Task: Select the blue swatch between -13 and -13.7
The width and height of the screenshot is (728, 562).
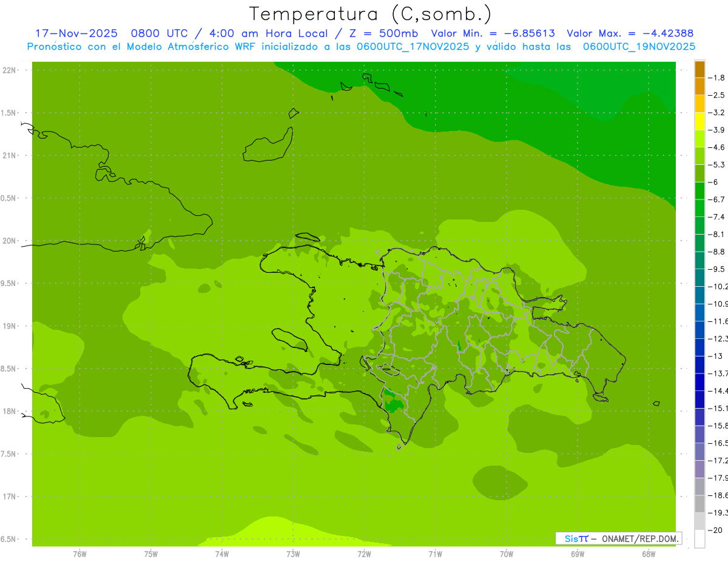Action: [699, 365]
